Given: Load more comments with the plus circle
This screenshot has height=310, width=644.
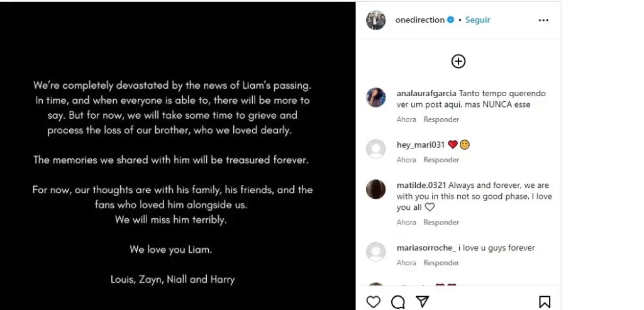Looking at the screenshot, I should click(x=458, y=61).
